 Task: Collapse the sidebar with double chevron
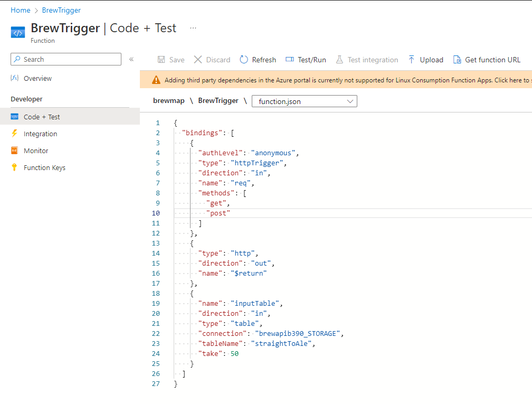pos(131,59)
